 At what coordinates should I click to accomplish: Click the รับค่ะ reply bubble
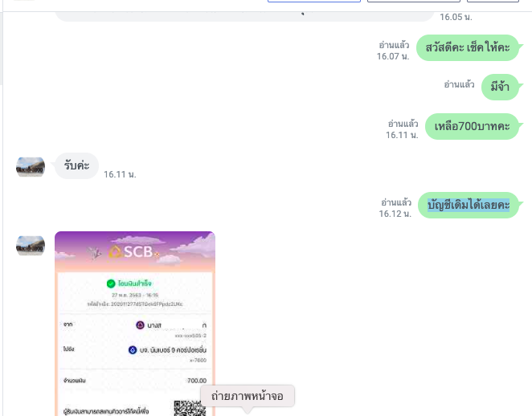(x=76, y=165)
